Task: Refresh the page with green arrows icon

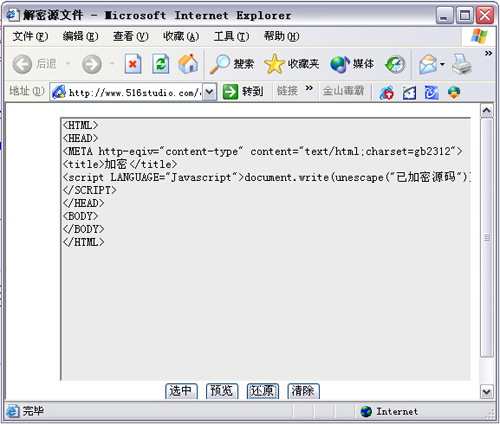Action: [161, 63]
